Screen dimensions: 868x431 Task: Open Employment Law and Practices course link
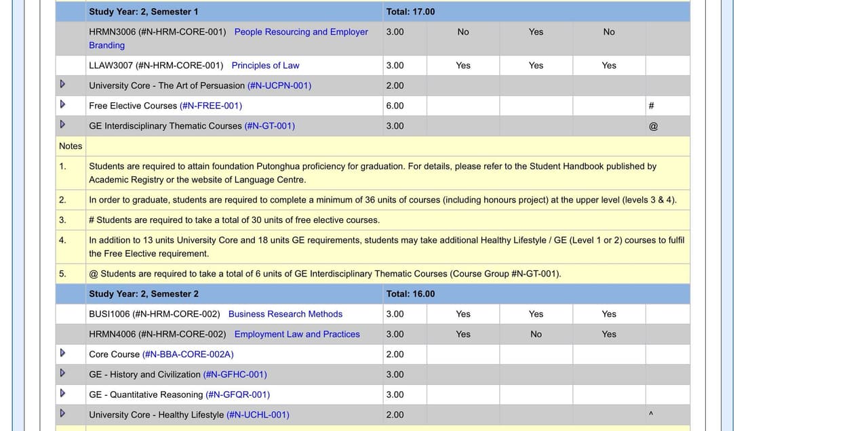[296, 334]
